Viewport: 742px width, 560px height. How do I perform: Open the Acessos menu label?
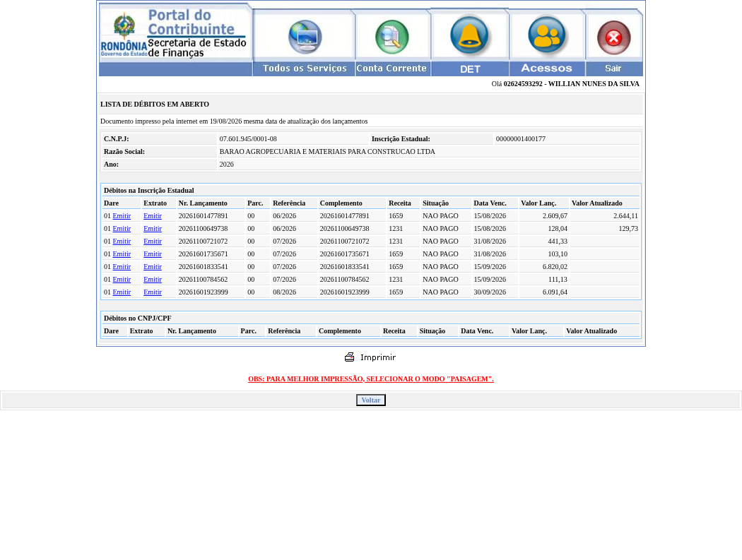point(546,68)
